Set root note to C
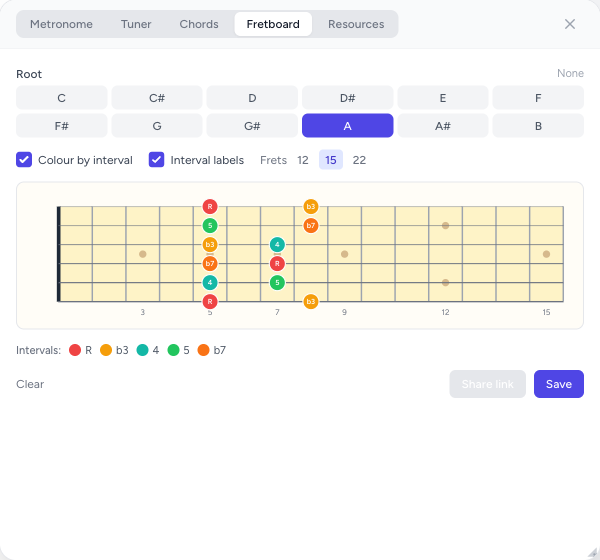Viewport: 600px width, 560px height. click(x=61, y=98)
